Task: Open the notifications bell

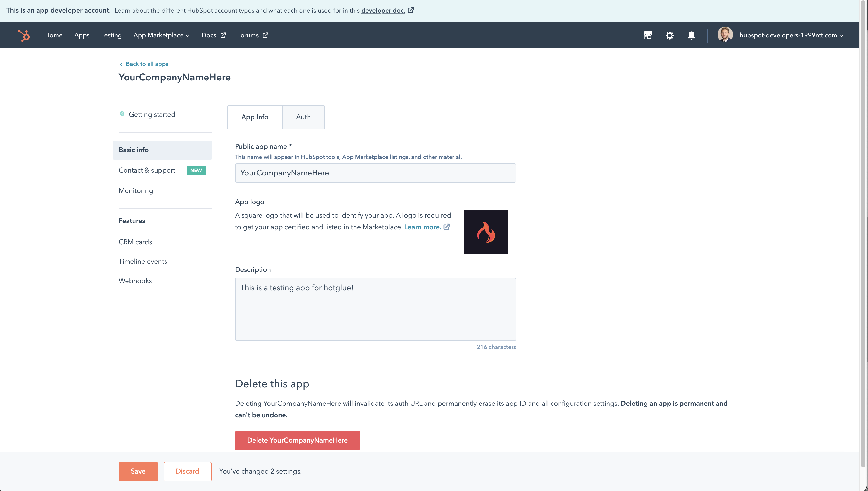Action: click(691, 35)
